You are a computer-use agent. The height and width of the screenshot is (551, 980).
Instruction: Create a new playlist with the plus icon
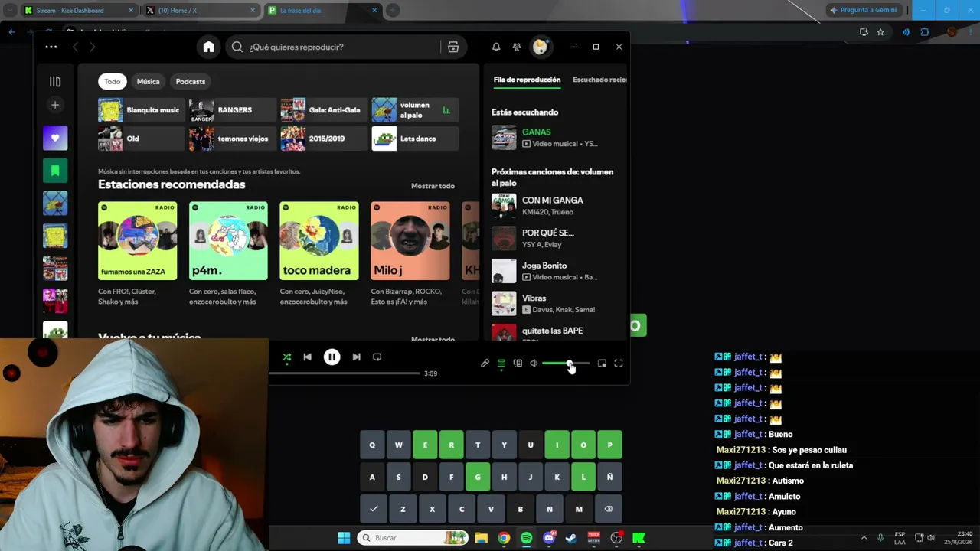click(55, 105)
